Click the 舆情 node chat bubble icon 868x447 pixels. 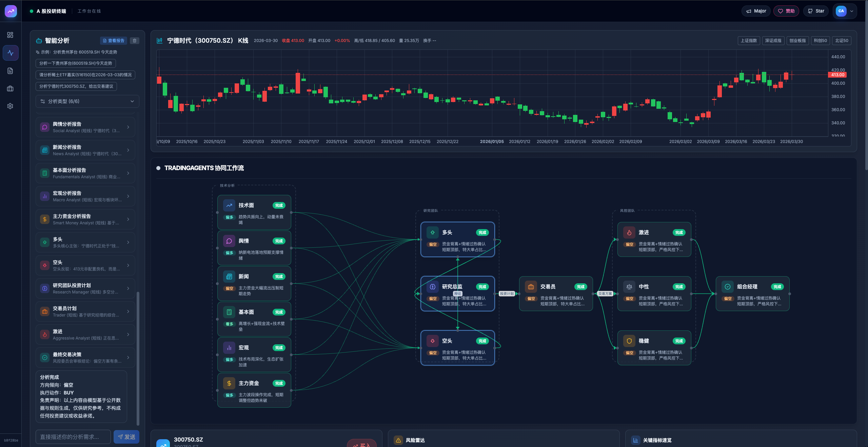click(229, 241)
